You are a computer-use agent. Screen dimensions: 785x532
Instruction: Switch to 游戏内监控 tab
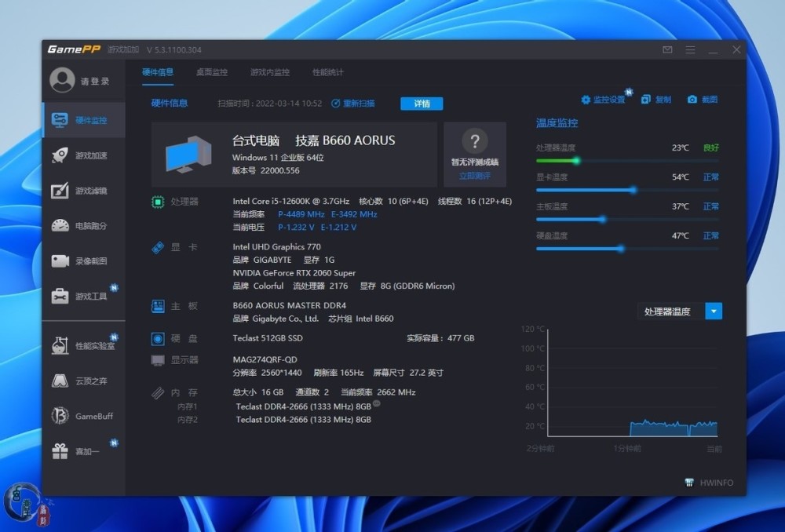[x=270, y=72]
